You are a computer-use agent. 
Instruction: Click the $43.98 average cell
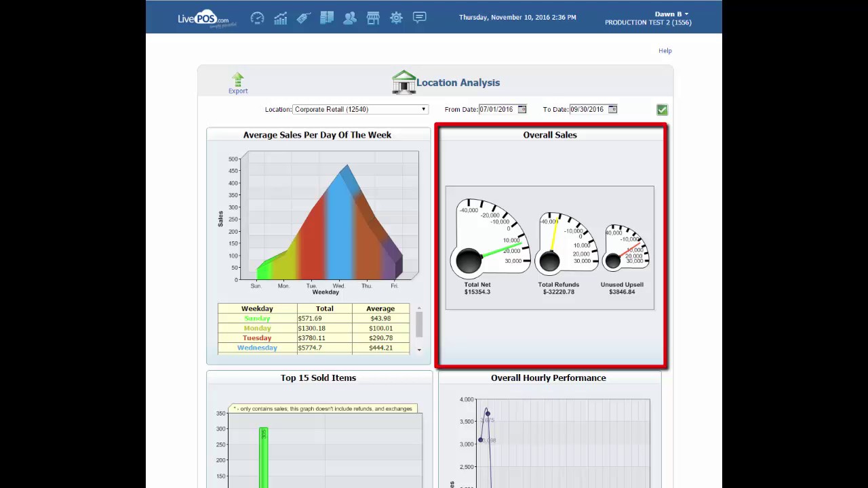380,319
